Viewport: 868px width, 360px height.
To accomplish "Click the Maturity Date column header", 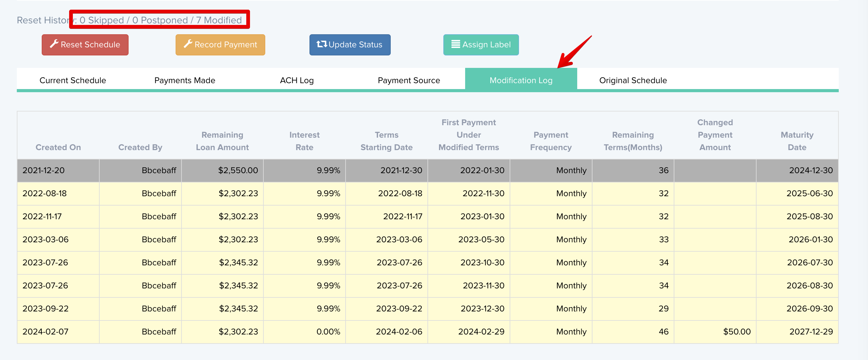I will coord(797,141).
